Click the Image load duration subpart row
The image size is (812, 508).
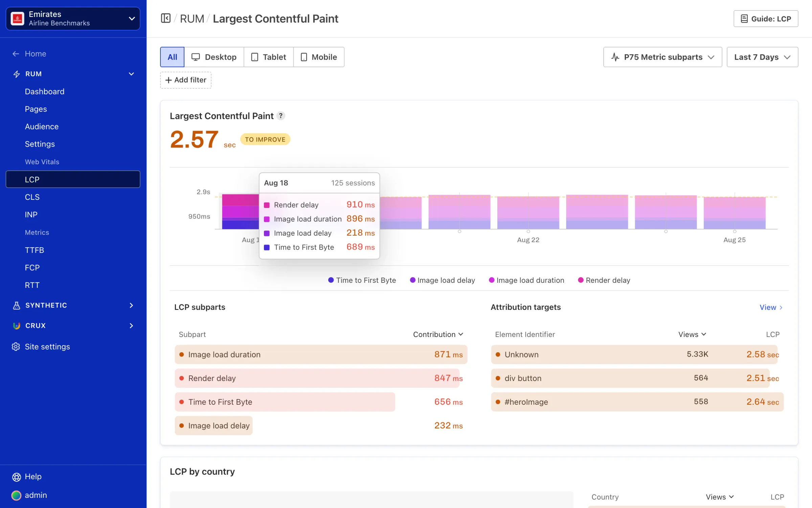(x=321, y=355)
